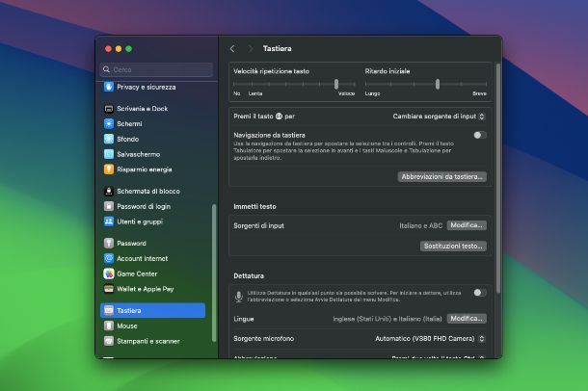Open the Stampanti e scanner icon
Viewport: 588px width, 391px height.
click(109, 341)
